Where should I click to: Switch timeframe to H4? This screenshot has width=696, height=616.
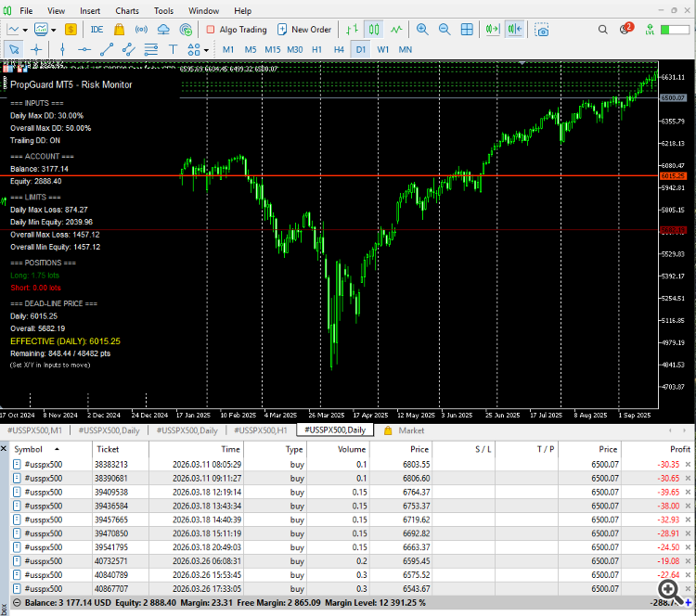(x=339, y=50)
